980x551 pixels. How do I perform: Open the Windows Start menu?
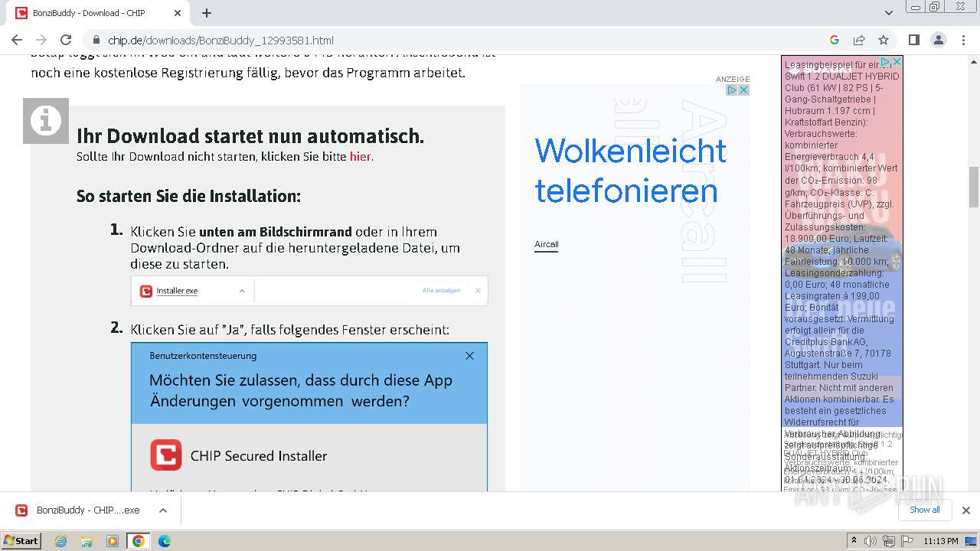coord(21,540)
